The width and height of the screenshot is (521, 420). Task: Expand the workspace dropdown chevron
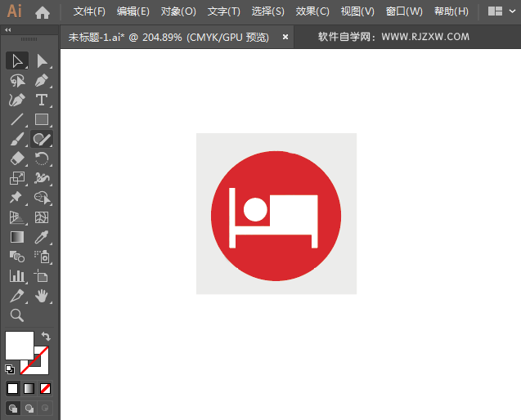pos(512,11)
